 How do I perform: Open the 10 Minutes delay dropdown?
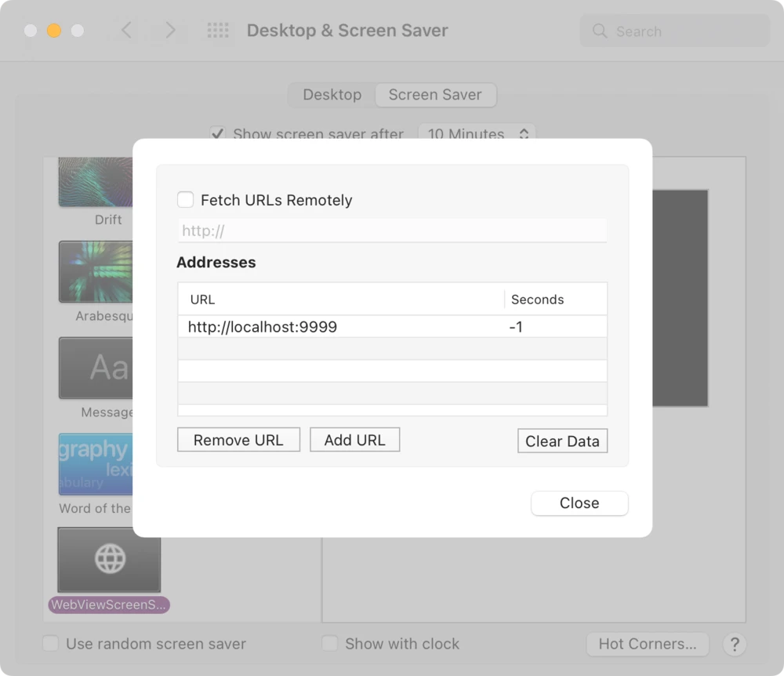(477, 134)
